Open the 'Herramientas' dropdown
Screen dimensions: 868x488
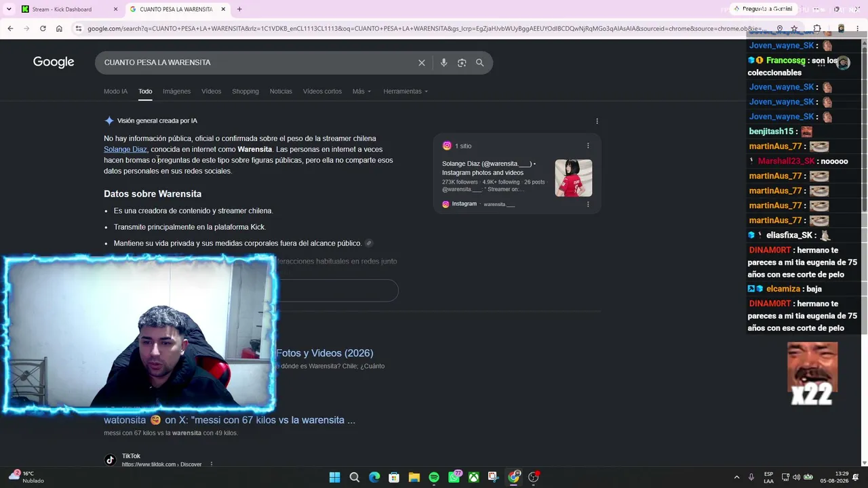406,91
